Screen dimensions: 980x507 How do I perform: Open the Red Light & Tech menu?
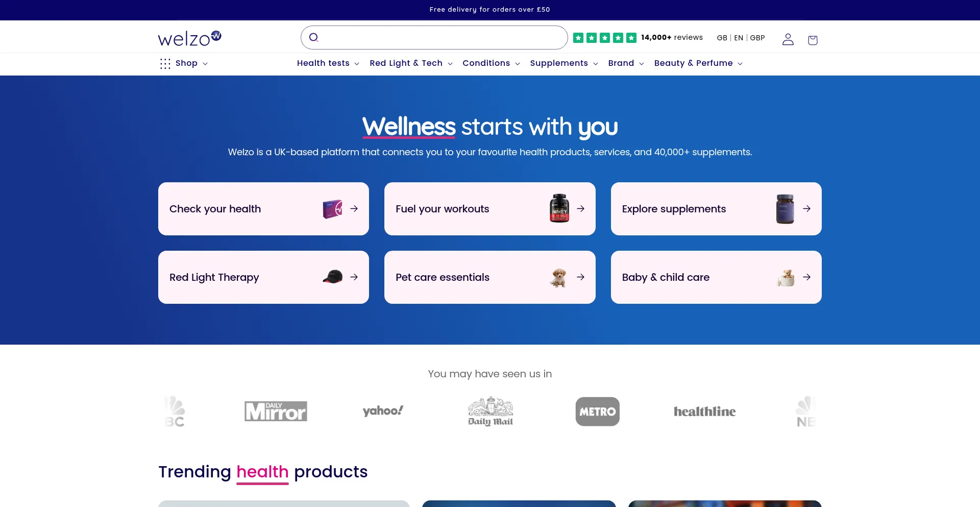coord(411,63)
